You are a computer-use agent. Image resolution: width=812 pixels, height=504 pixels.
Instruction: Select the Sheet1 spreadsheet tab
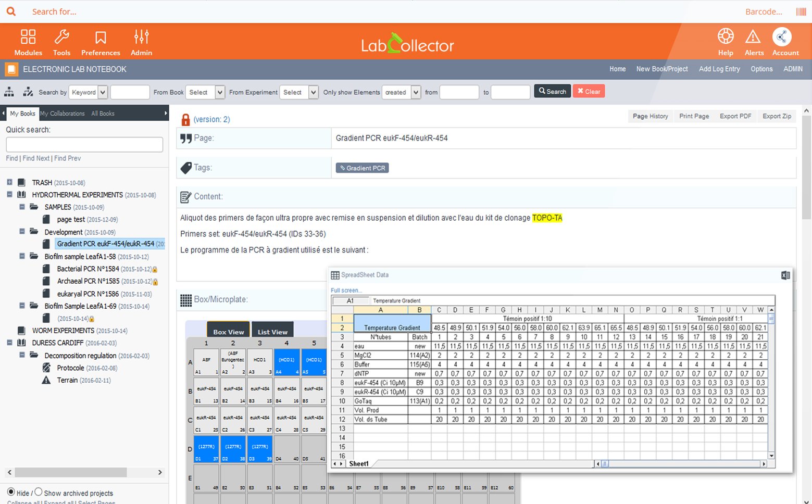click(358, 464)
